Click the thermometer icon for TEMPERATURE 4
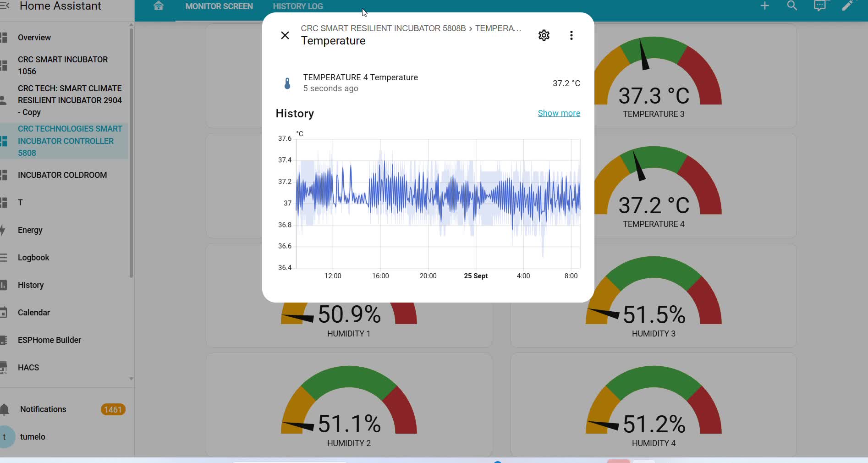 pos(287,83)
